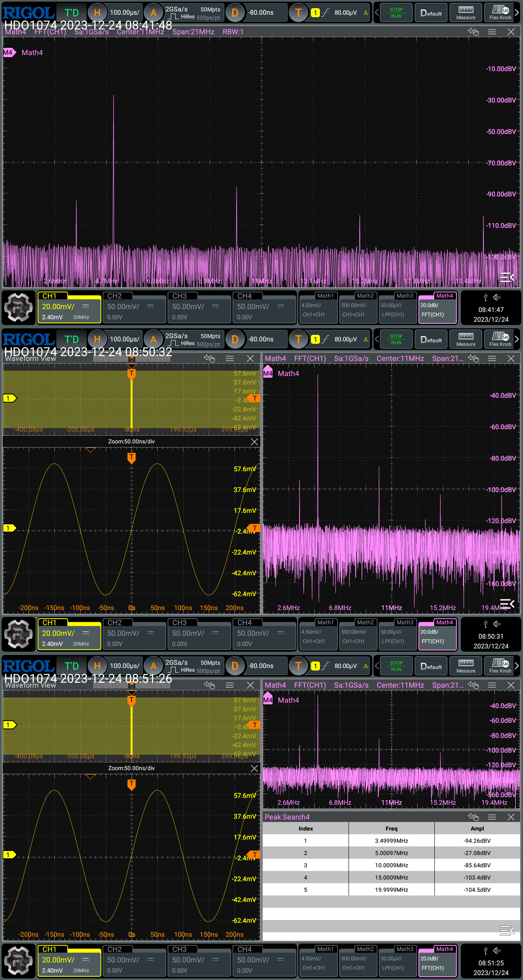Open the H horizontal timebase 100.00µs/ setting in the 08:41:48 capture
This screenshot has width=523, height=980.
116,13
